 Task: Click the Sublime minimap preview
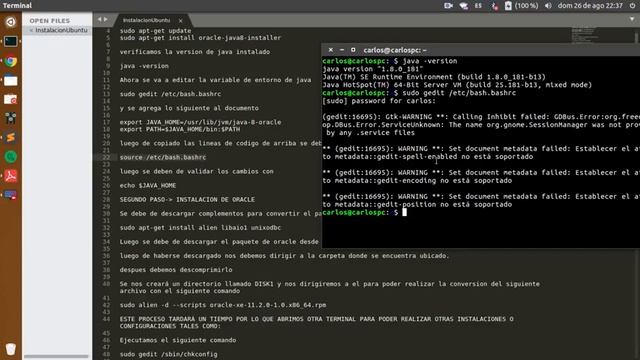coord(584,35)
